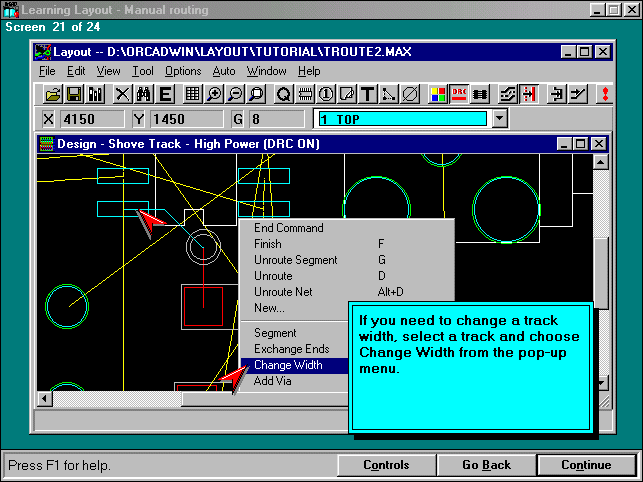Choose Add Via from the pop-up menu

click(x=272, y=381)
